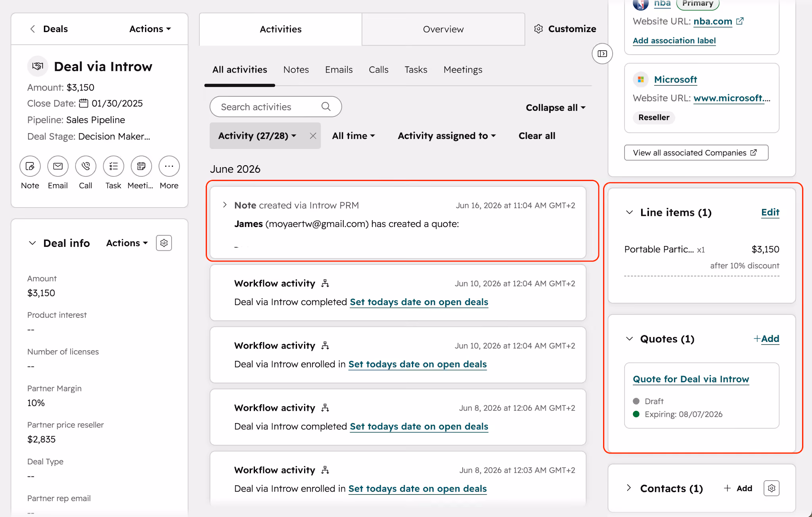Select the Tasks sub-tab
The height and width of the screenshot is (517, 812).
point(416,70)
